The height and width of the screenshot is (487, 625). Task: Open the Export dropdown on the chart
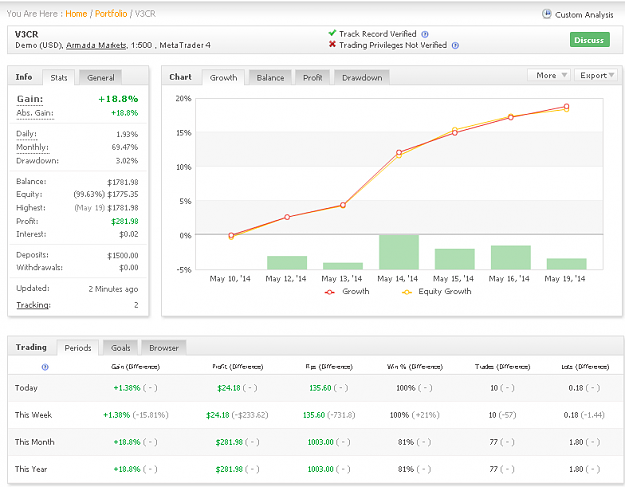point(596,75)
